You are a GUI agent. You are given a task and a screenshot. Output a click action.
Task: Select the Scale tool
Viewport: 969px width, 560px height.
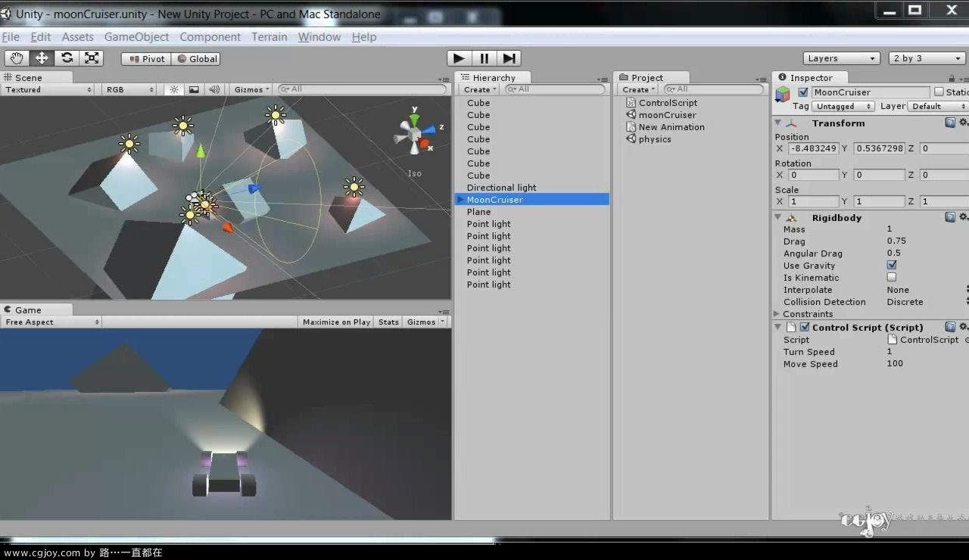(x=92, y=58)
